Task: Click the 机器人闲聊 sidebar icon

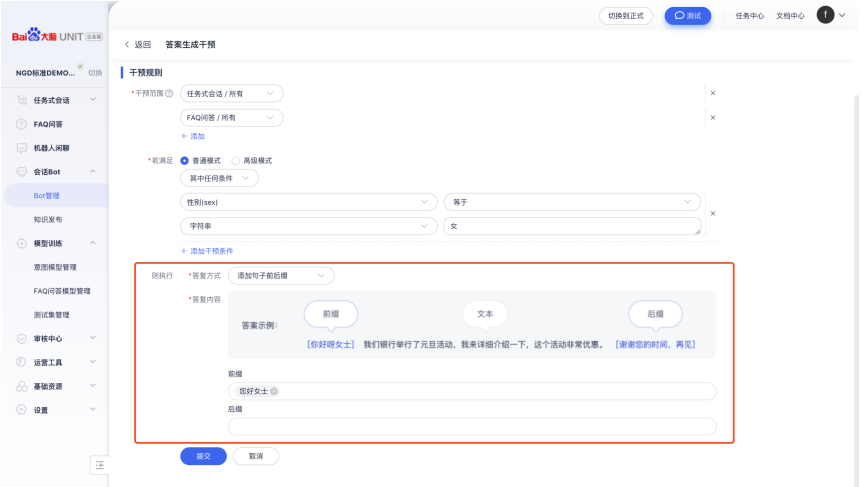Action: coord(21,148)
